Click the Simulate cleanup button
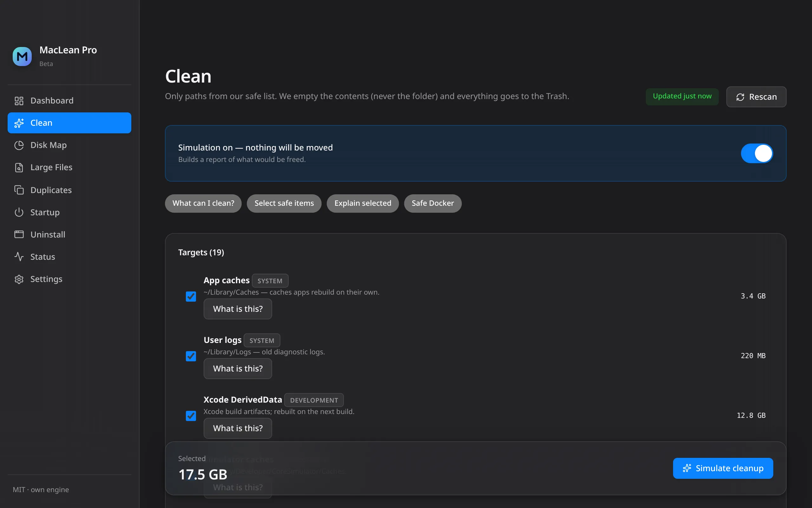The image size is (812, 508). click(723, 468)
